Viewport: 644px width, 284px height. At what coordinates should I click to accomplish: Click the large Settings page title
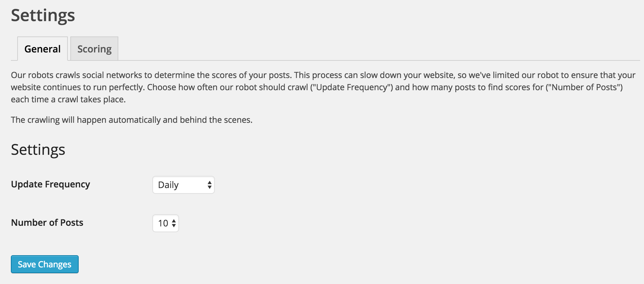[43, 15]
